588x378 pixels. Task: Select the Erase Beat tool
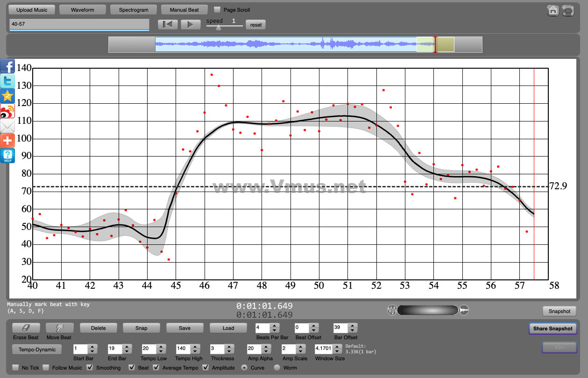point(26,328)
